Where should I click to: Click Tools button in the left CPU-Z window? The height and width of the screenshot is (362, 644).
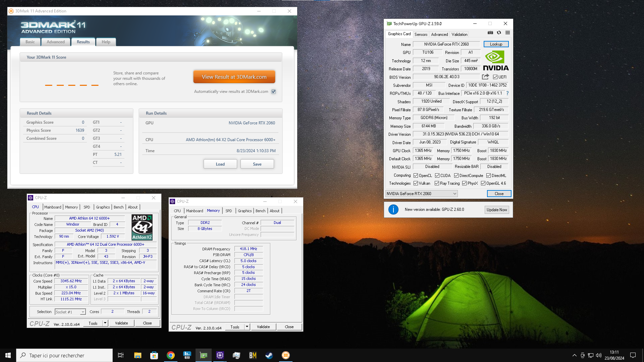pos(93,323)
